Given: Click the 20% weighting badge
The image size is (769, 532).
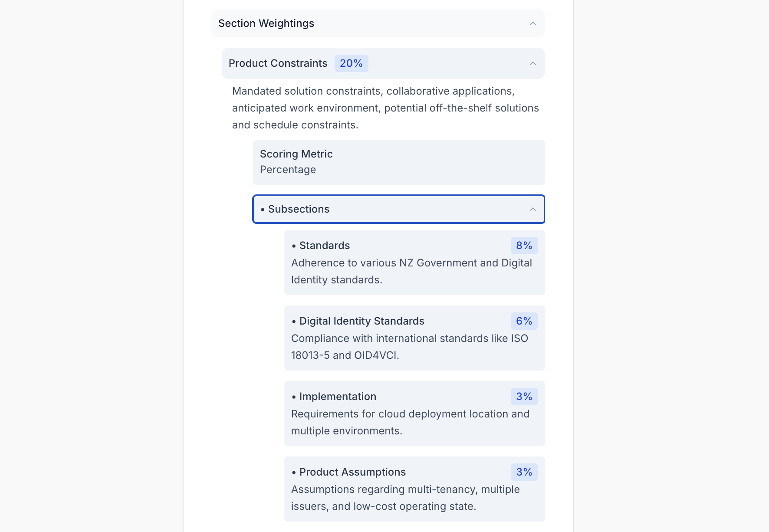Looking at the screenshot, I should pos(351,63).
